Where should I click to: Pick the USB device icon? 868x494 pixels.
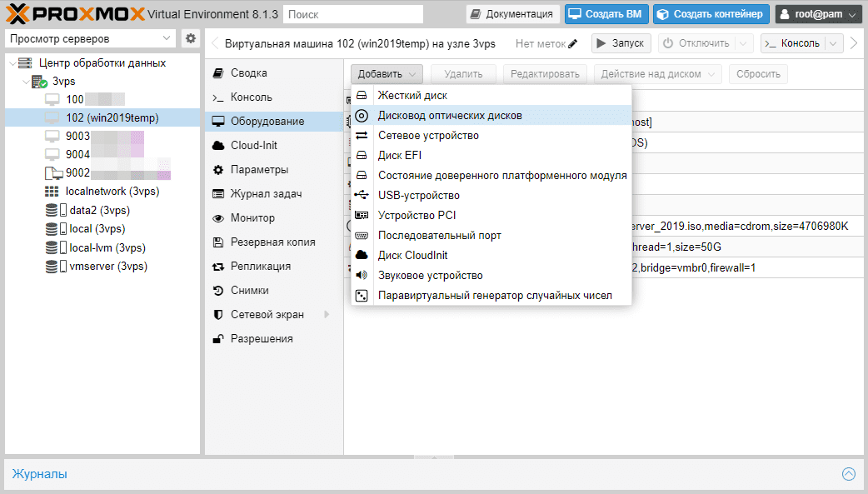[362, 195]
